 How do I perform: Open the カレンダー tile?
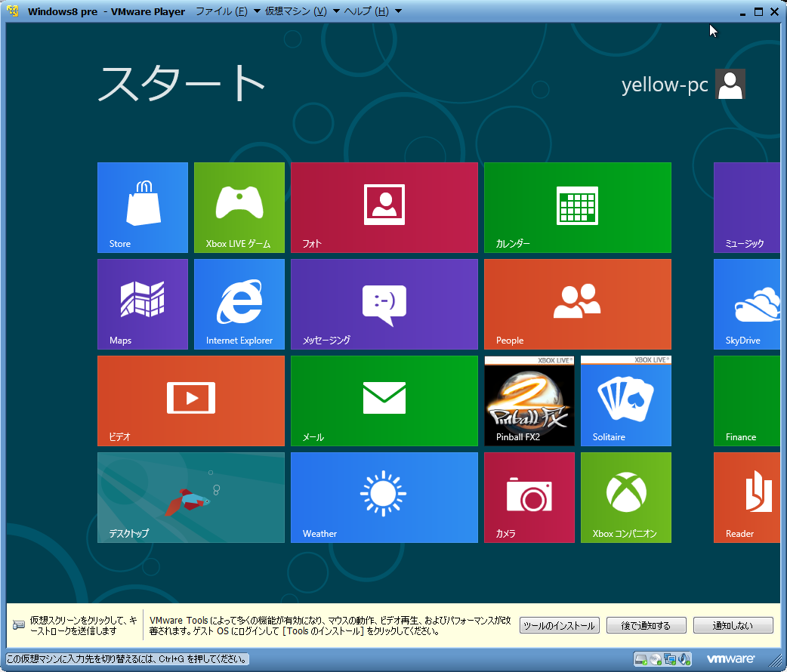[x=577, y=208]
